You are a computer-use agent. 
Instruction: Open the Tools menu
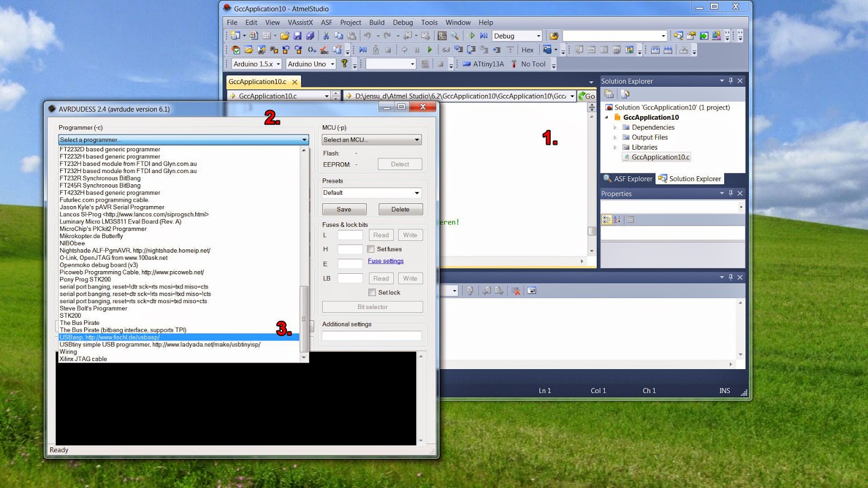click(x=429, y=22)
